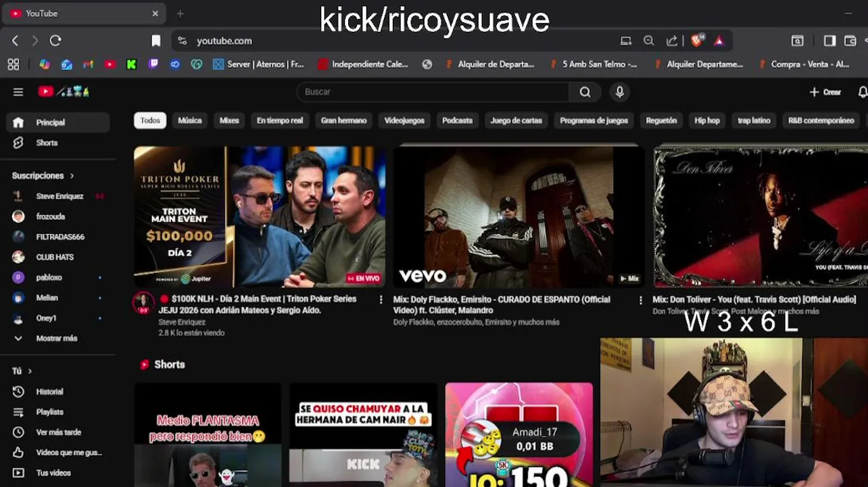Open Triton Poker live video thumbnail
868x487 pixels.
(260, 216)
